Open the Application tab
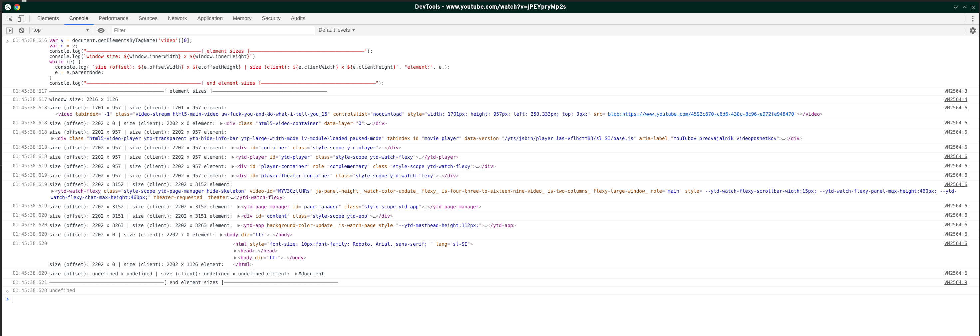Image resolution: width=980 pixels, height=336 pixels. tap(210, 18)
